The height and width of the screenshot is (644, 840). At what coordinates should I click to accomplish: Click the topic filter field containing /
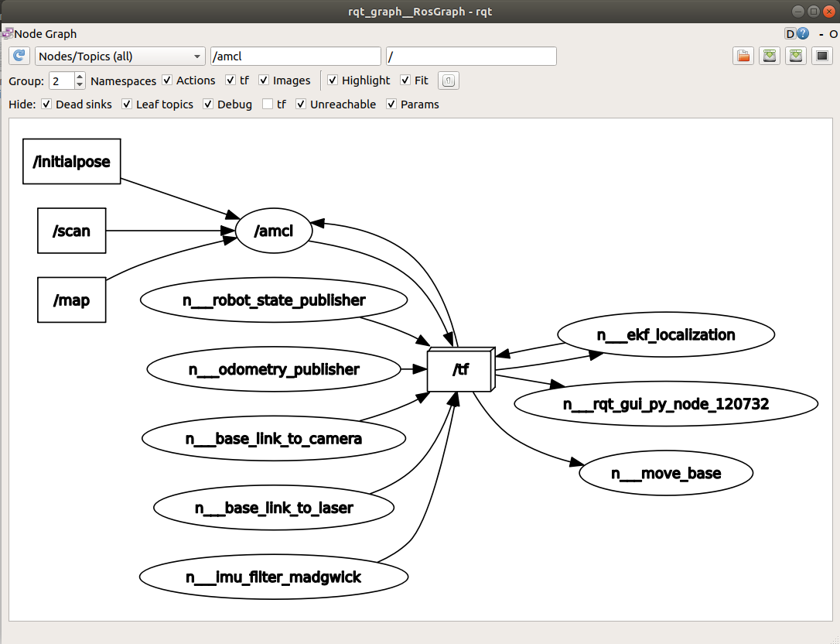pyautogui.click(x=471, y=57)
